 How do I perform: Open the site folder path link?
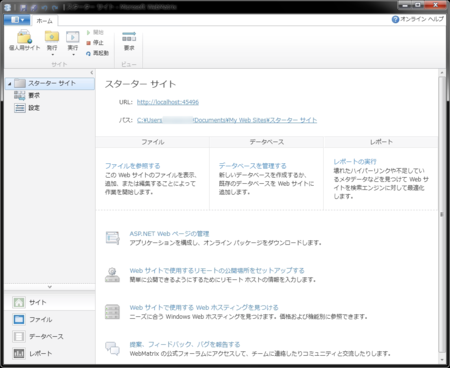[227, 120]
